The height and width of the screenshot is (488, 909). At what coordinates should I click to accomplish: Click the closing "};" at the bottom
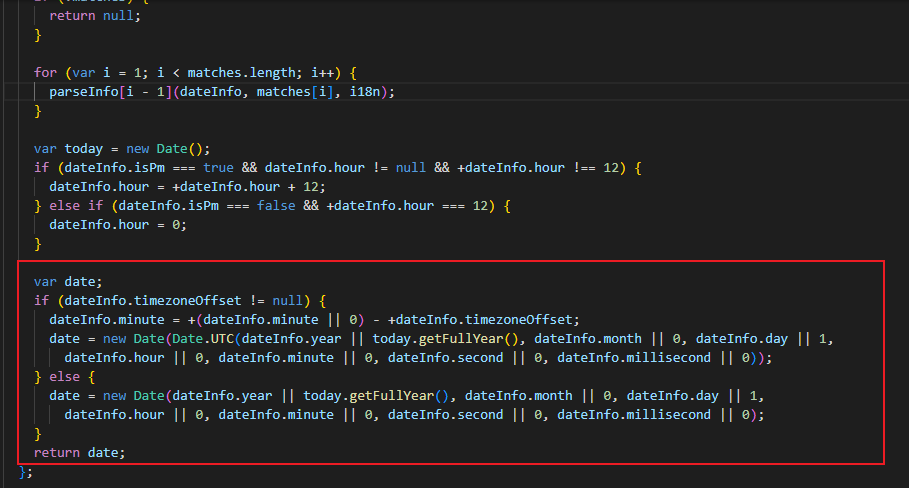point(26,472)
